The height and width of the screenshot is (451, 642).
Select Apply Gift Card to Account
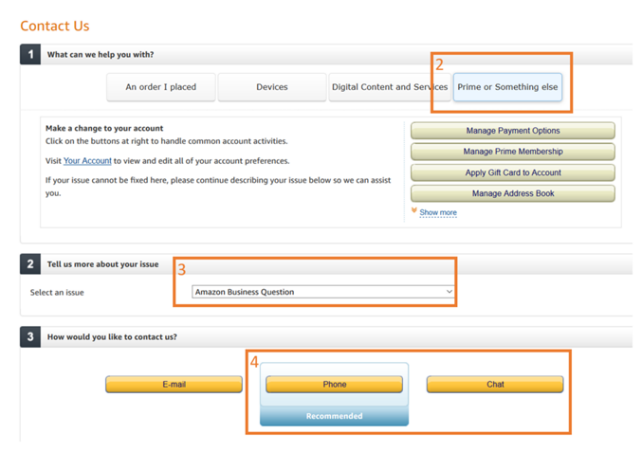click(512, 173)
